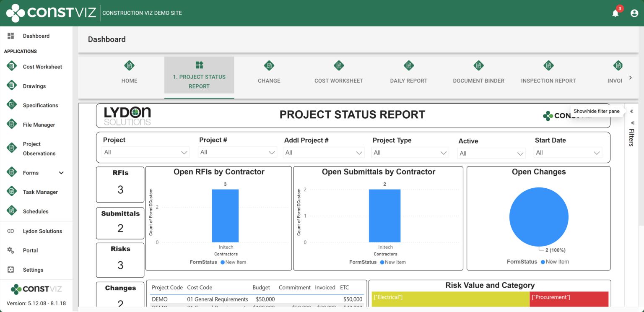The width and height of the screenshot is (644, 312).
Task: Click the Project Observations sidebar icon
Action: (x=12, y=148)
